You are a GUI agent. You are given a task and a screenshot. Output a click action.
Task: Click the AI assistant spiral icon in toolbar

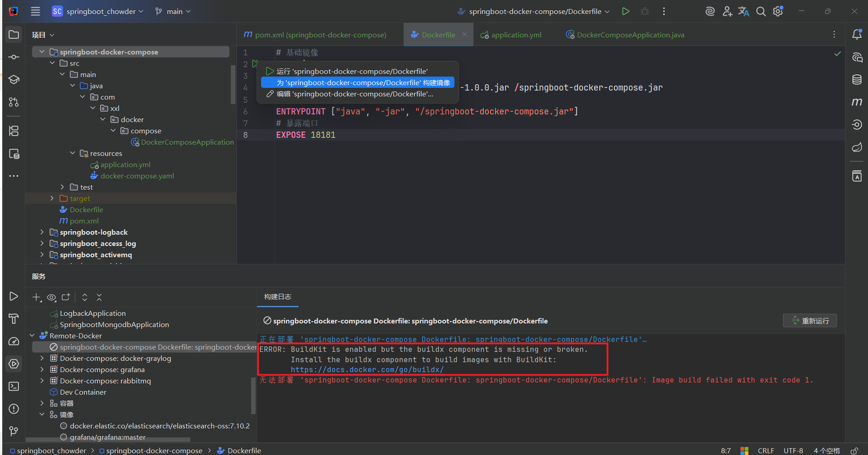pyautogui.click(x=710, y=11)
